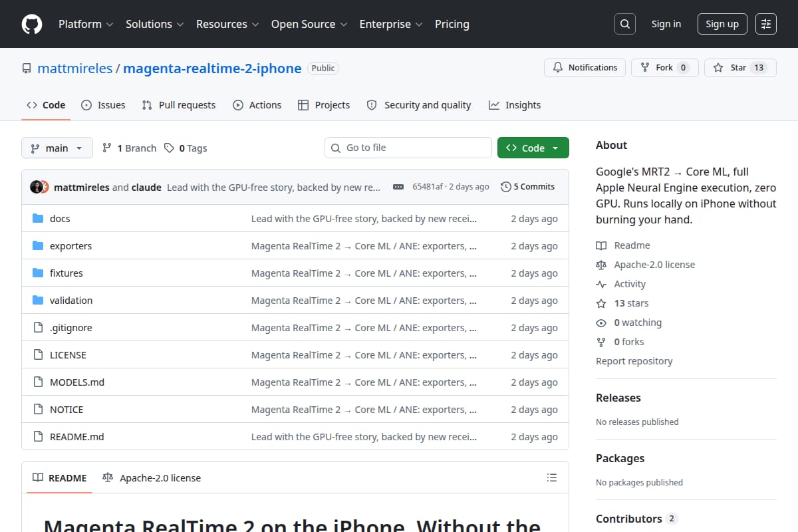The height and width of the screenshot is (532, 798).
Task: Open the search magnifier icon in header
Action: tap(624, 24)
